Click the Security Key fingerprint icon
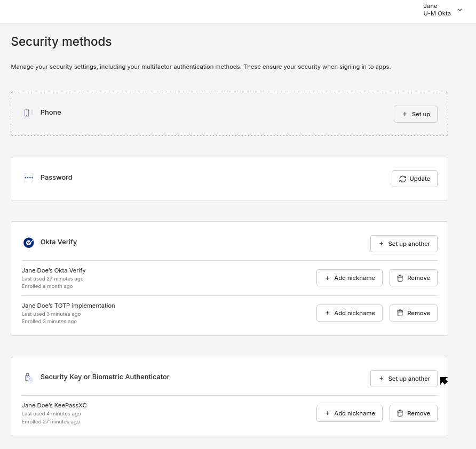Screen dimensions: 476x449 click(29, 377)
